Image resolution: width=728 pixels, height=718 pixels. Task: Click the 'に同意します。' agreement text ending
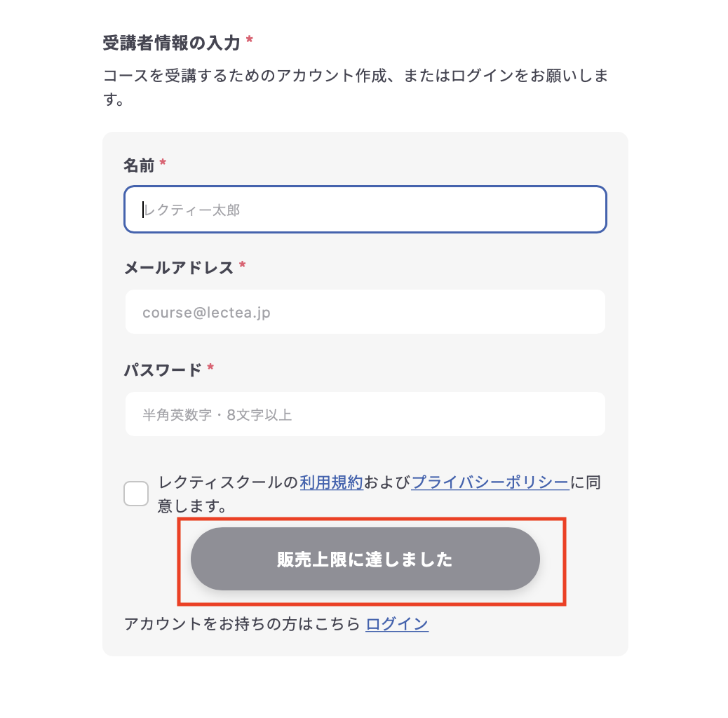[191, 505]
